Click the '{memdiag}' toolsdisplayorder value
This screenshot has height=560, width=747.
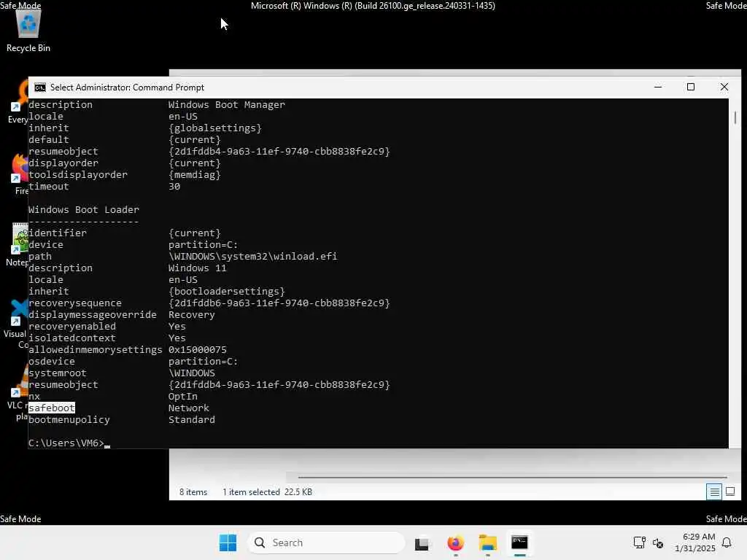pyautogui.click(x=194, y=175)
